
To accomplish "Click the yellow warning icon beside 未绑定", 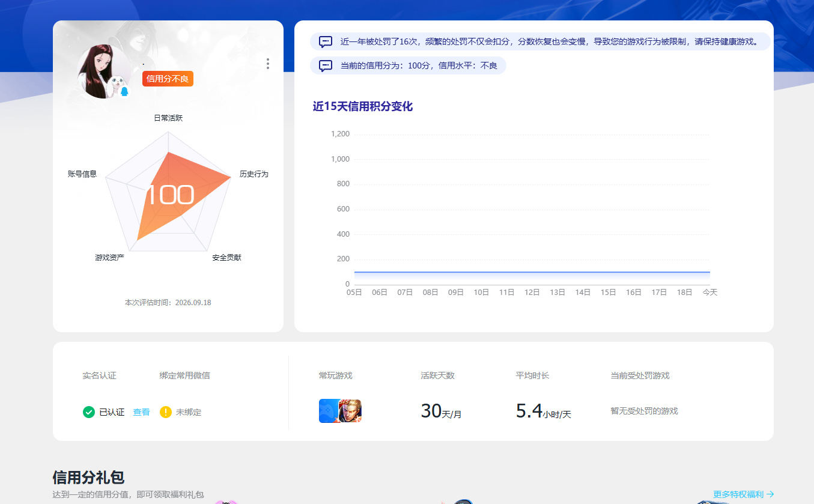I will click(x=166, y=412).
